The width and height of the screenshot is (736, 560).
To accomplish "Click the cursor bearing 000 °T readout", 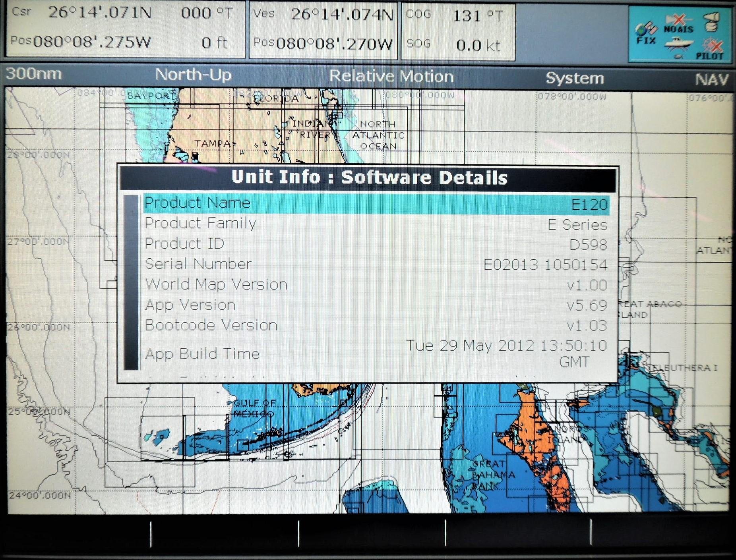I will coord(207,14).
